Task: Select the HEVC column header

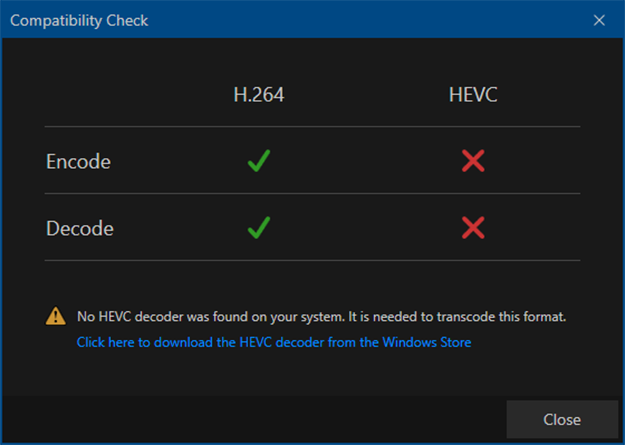Action: click(x=473, y=94)
